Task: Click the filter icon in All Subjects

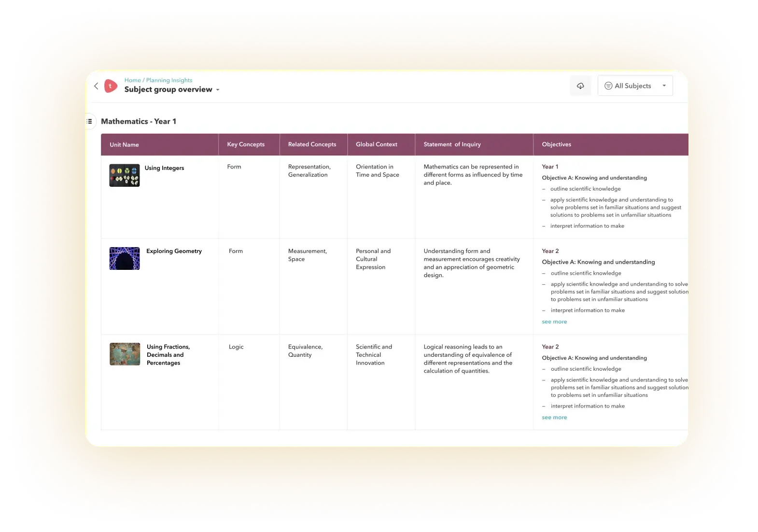Action: (x=608, y=86)
